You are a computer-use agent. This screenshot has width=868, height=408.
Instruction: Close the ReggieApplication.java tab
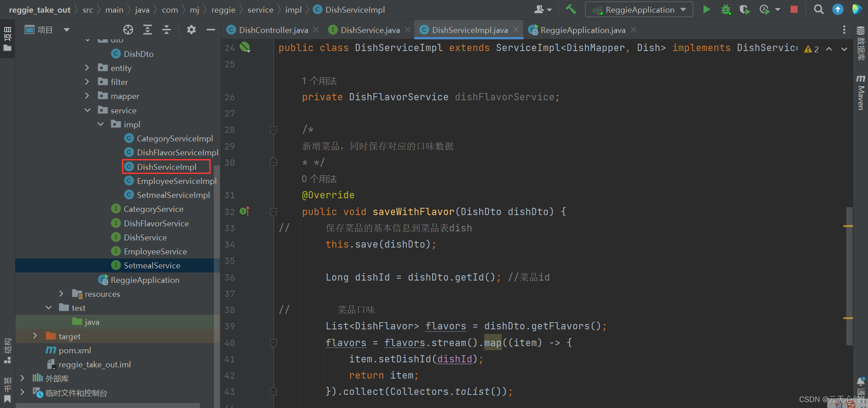tap(633, 30)
